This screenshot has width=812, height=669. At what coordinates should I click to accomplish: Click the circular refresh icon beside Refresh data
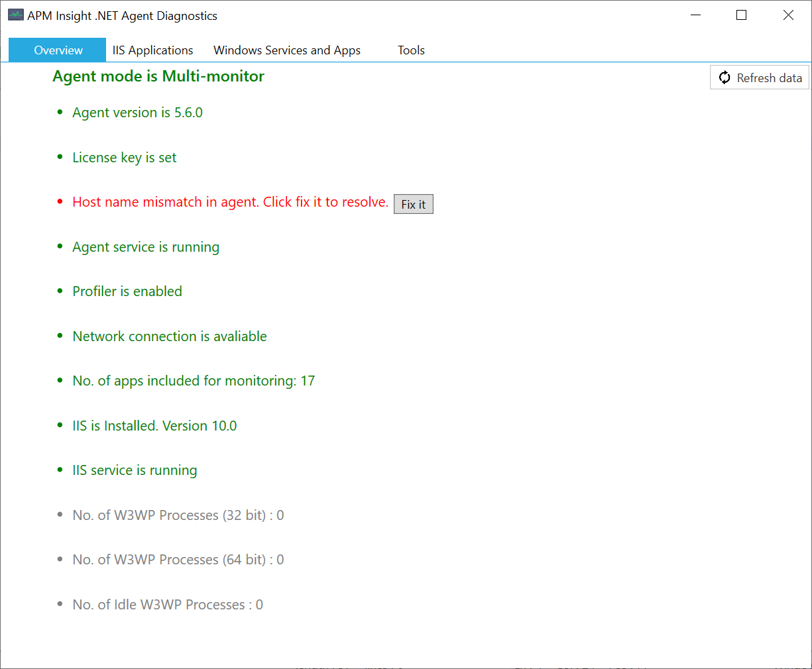tap(725, 77)
